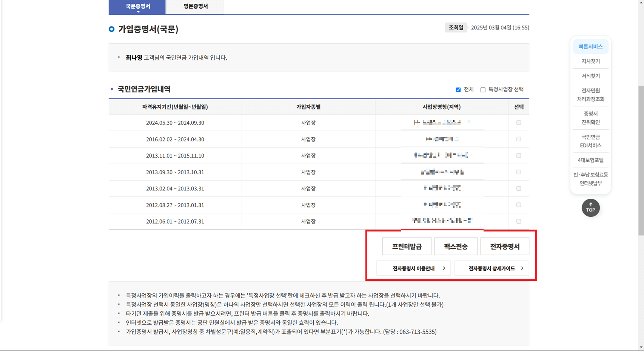This screenshot has height=351, width=644.
Task: Select checkbox for the 2016.02.02~2024.04.30 row
Action: (x=519, y=139)
